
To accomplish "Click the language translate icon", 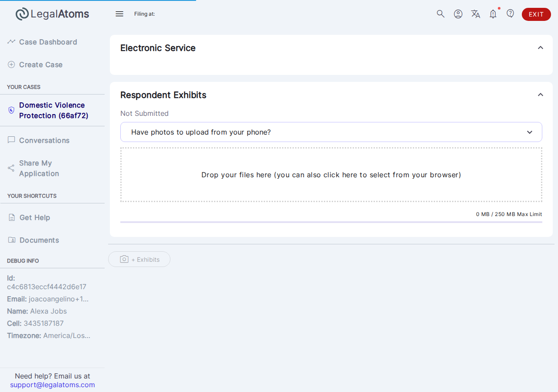I will (x=476, y=14).
